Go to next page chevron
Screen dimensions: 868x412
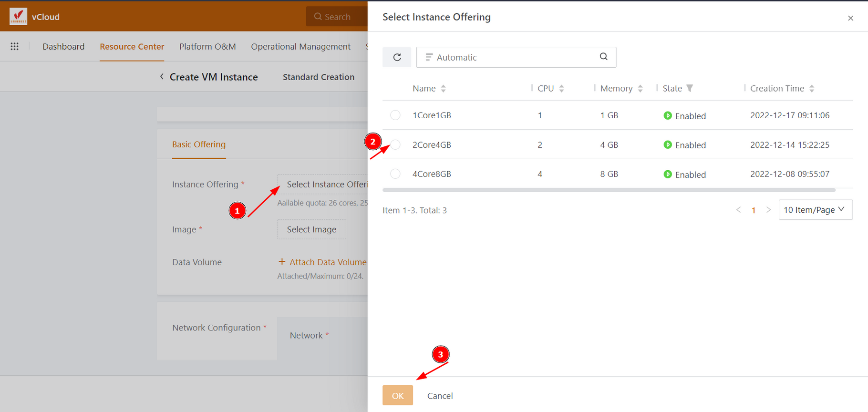point(768,210)
